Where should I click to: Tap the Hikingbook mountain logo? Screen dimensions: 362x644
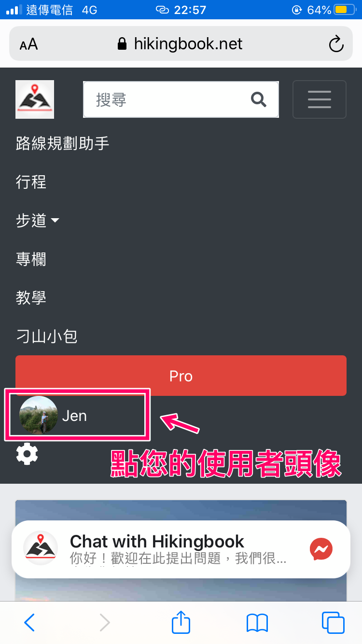pos(35,99)
